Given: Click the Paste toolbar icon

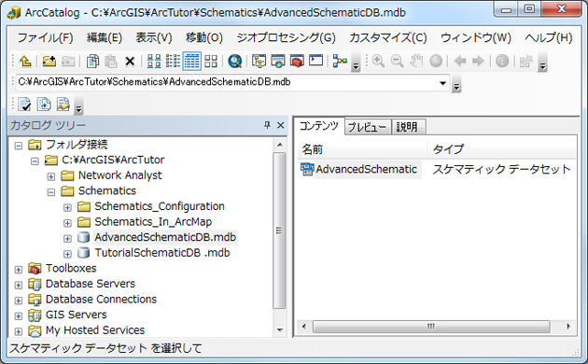Looking at the screenshot, I should coord(111,61).
